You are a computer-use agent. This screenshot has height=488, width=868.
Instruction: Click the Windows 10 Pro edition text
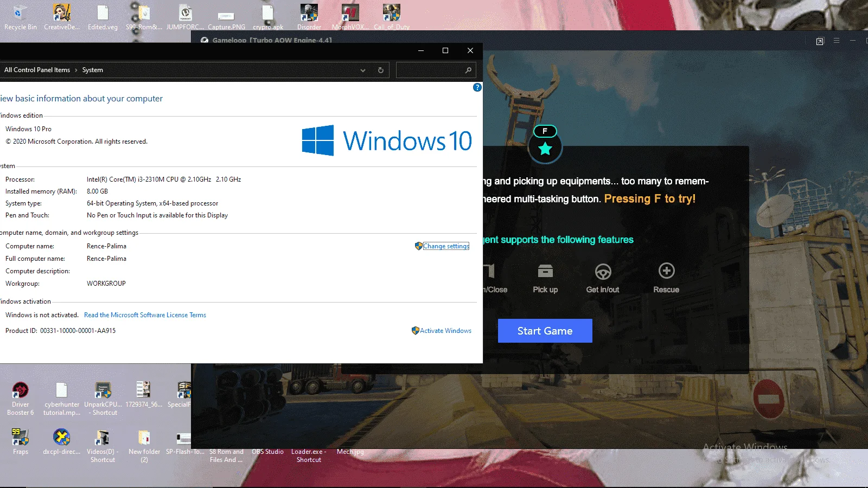pyautogui.click(x=28, y=129)
